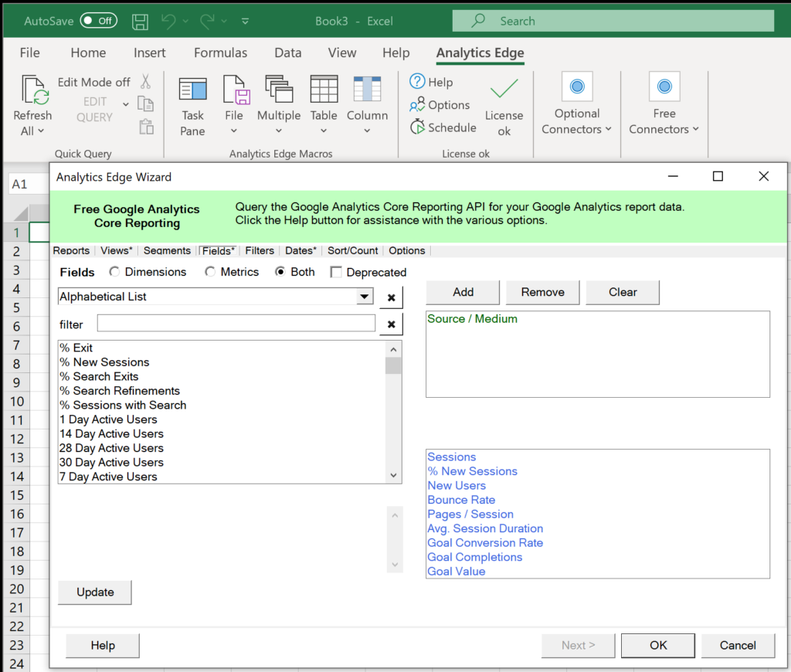Click the Search box in title bar
The height and width of the screenshot is (672, 791).
(613, 21)
